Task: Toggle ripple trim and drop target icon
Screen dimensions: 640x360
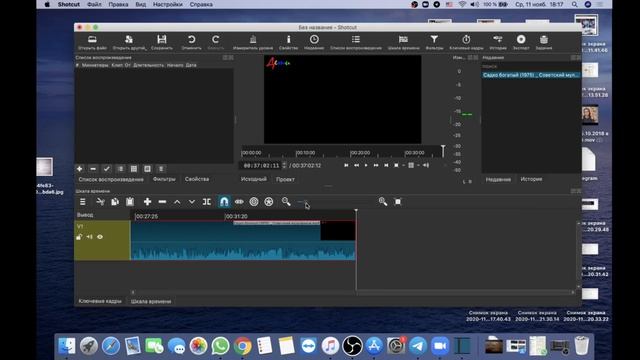Action: click(254, 202)
